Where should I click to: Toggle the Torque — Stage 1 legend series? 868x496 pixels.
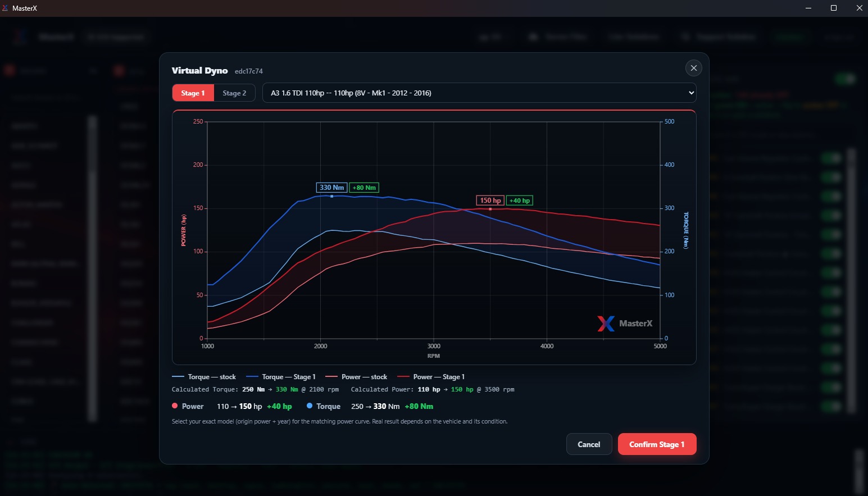pos(281,377)
